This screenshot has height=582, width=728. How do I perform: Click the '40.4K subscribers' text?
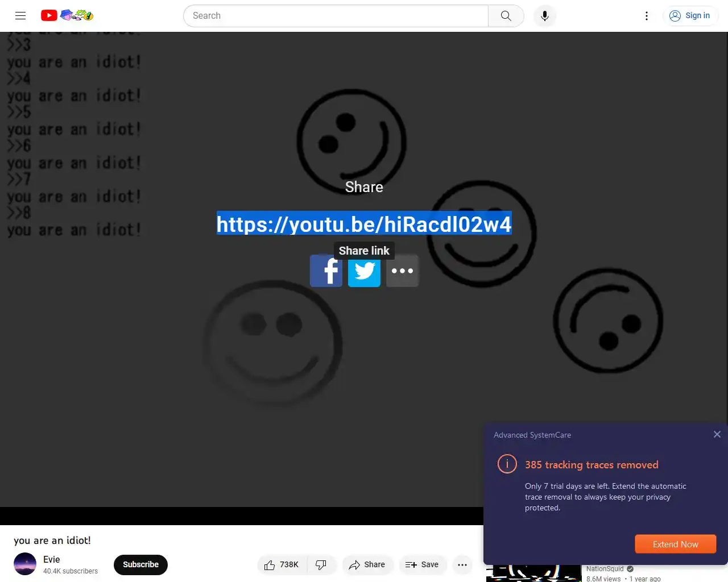pos(71,571)
